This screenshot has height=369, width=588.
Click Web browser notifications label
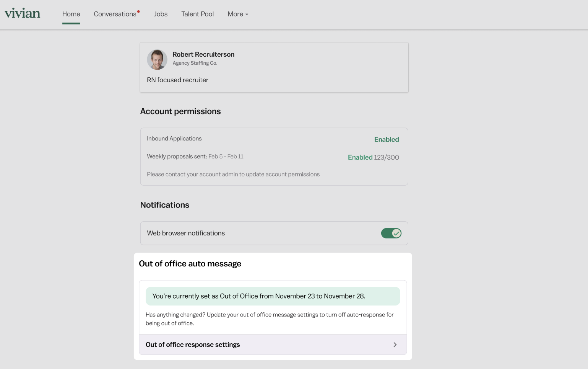pos(186,233)
